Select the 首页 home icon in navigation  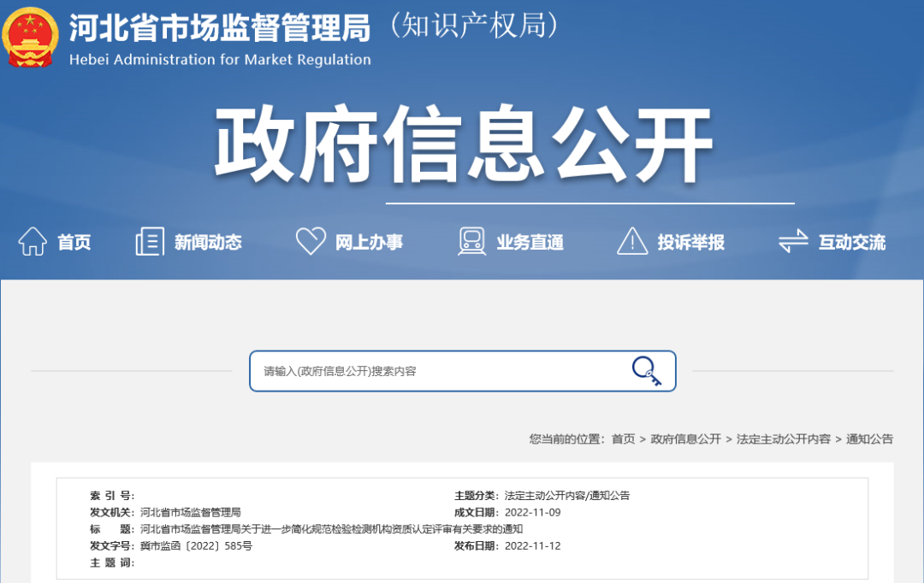point(32,241)
